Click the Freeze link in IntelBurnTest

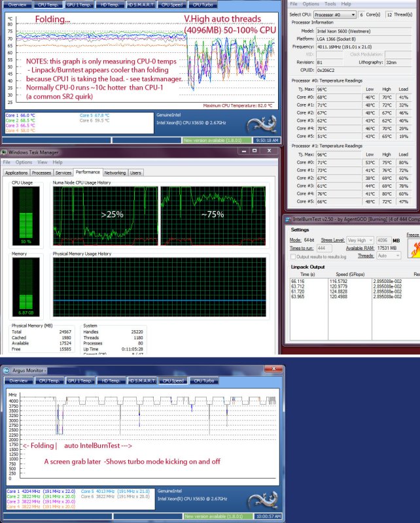[x=413, y=235]
